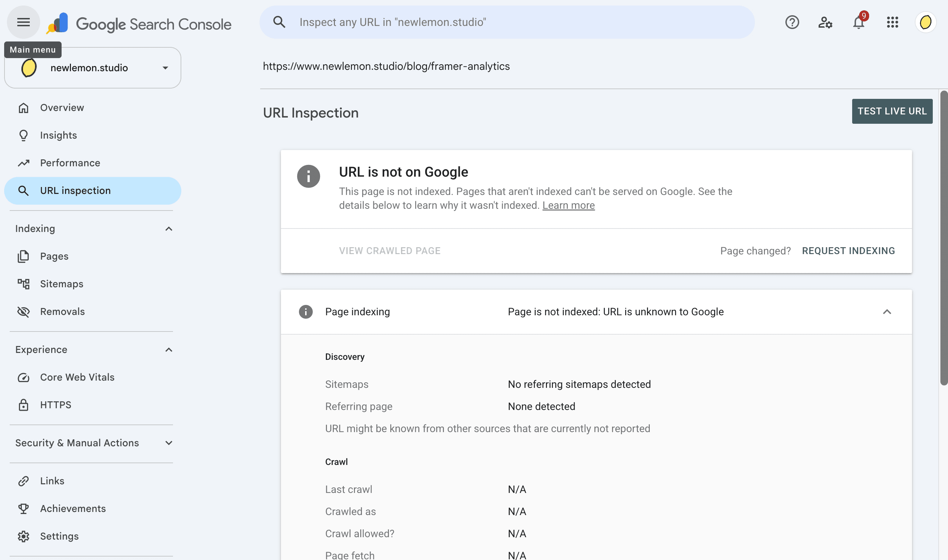
Task: Click the Google Search Console logo
Action: (x=139, y=24)
